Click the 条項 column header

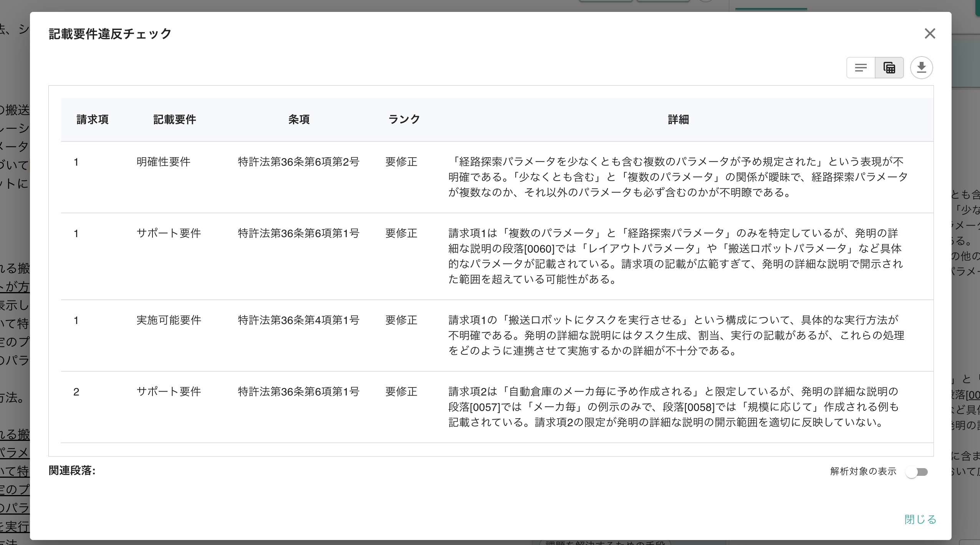(299, 120)
